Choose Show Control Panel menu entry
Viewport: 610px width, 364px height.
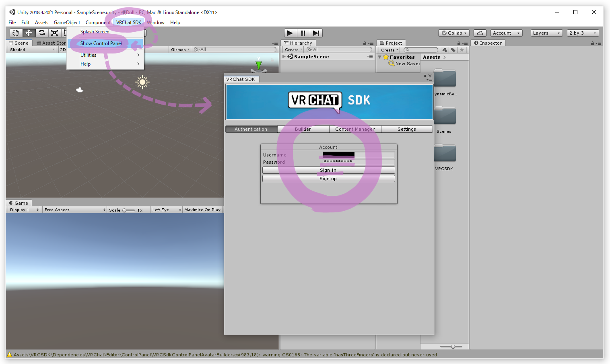point(105,43)
